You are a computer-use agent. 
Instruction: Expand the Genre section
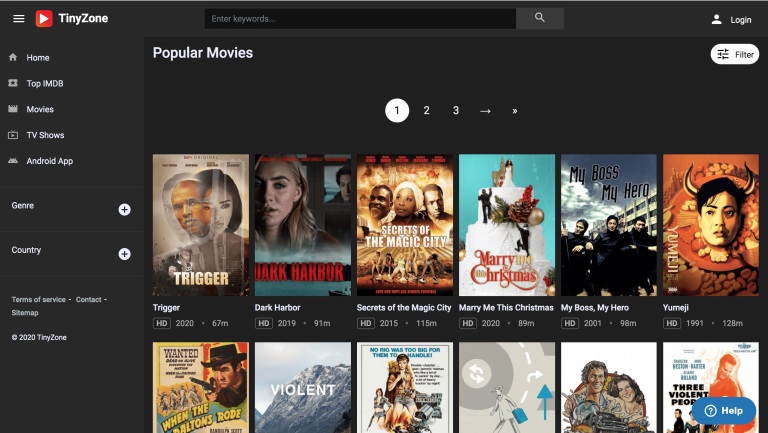tap(124, 209)
